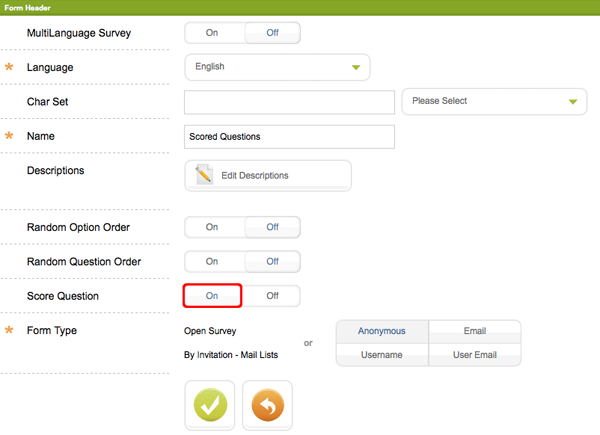Click the pencil icon beside Edit Descriptions

coord(205,175)
